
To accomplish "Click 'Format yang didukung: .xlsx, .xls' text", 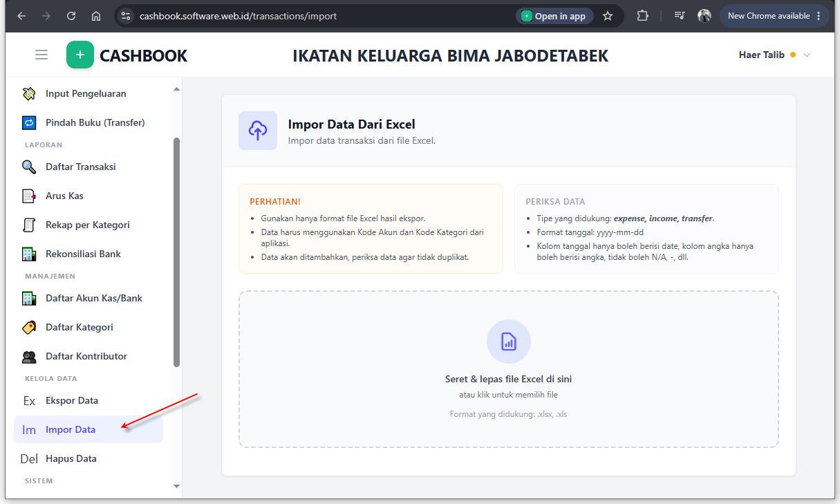I will (x=509, y=414).
